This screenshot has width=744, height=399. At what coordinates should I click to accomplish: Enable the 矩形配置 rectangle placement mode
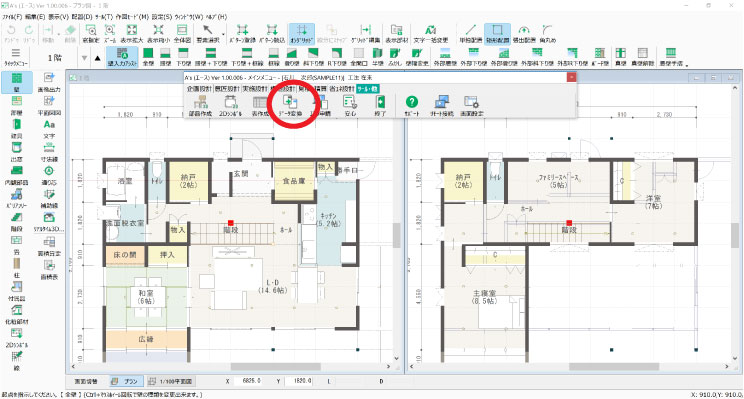(x=497, y=34)
